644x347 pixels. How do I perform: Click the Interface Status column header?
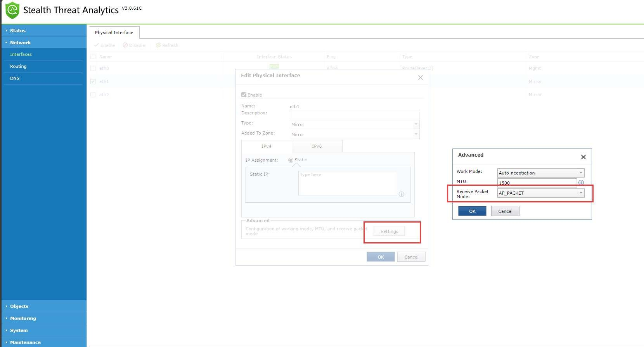[274, 57]
